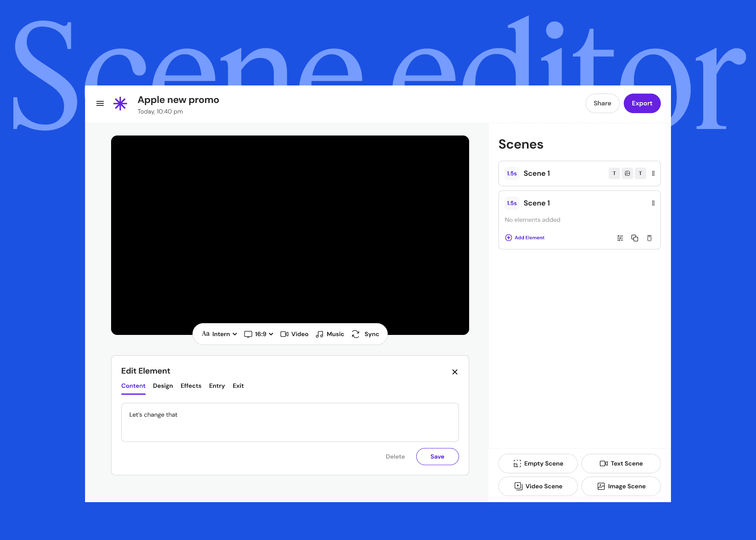
Task: Add an Empty Scene
Action: 538,463
